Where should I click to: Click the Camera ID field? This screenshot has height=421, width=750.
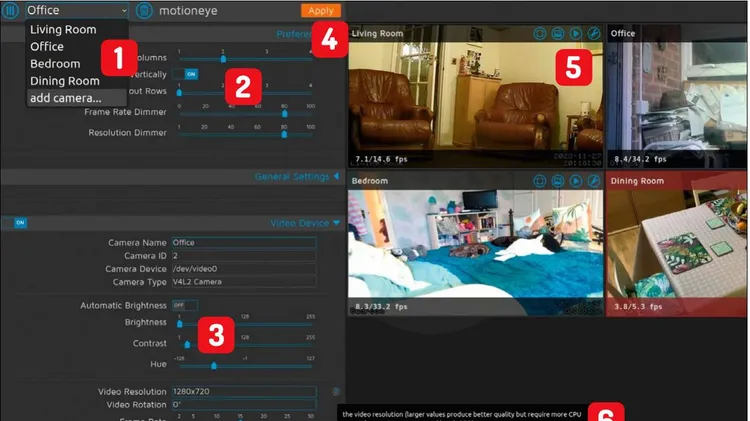point(244,256)
